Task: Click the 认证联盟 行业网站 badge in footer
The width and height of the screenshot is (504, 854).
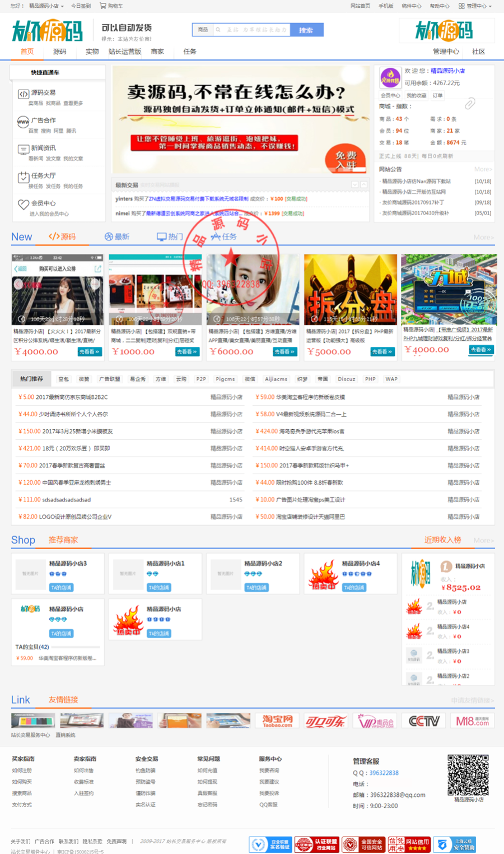Action: coord(316,844)
